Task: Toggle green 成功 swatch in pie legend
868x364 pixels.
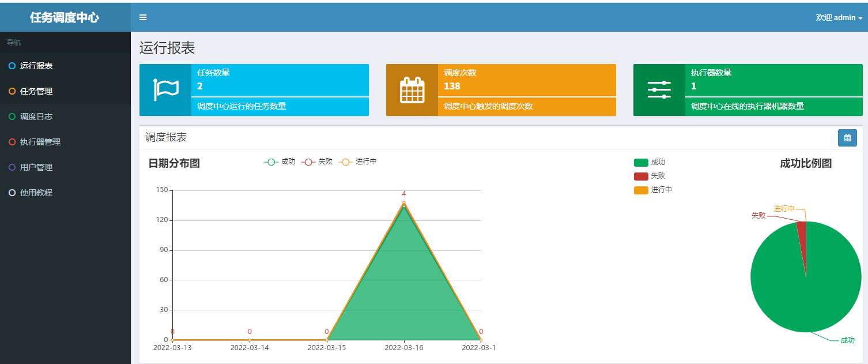Action: pyautogui.click(x=641, y=163)
